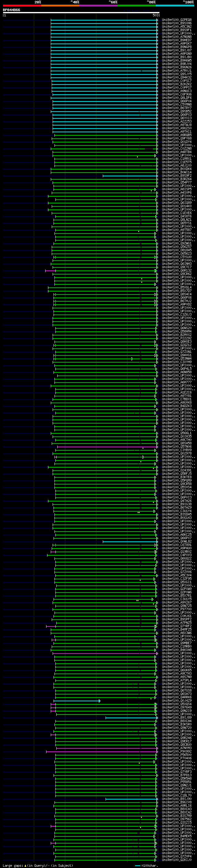
Task: Select label UniRef100_Q8S4C4
Action: (x=177, y=294)
